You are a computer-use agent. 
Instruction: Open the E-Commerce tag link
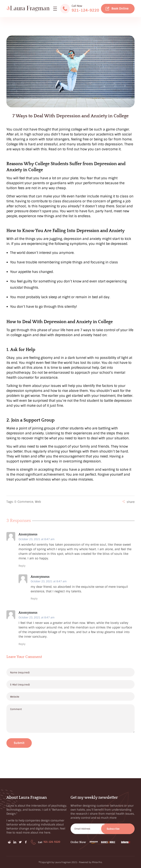point(24,502)
